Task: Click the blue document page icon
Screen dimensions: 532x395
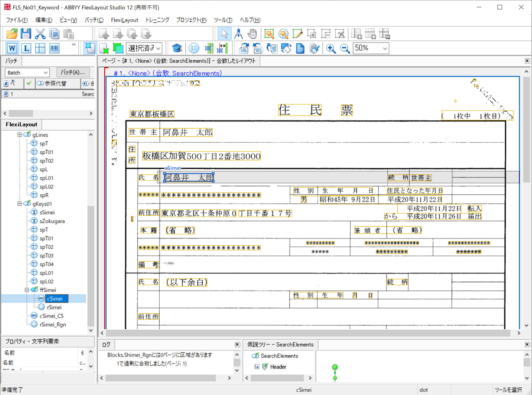Action: 300,48
